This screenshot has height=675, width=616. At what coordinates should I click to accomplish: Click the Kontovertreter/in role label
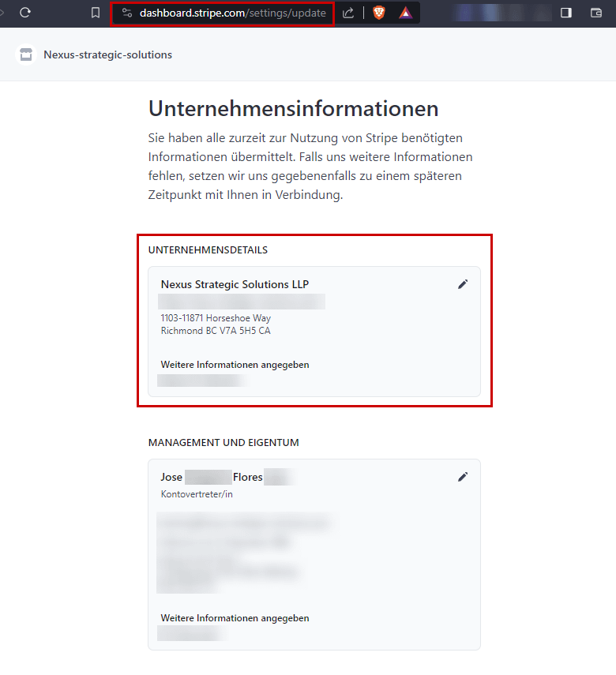[x=197, y=494]
